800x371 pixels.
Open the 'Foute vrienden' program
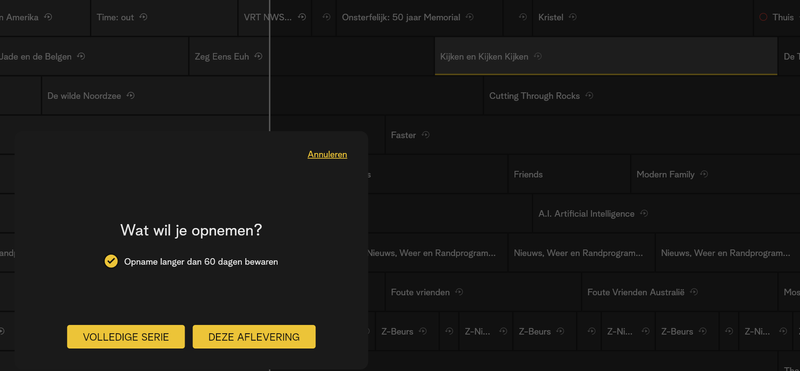[x=483, y=292]
